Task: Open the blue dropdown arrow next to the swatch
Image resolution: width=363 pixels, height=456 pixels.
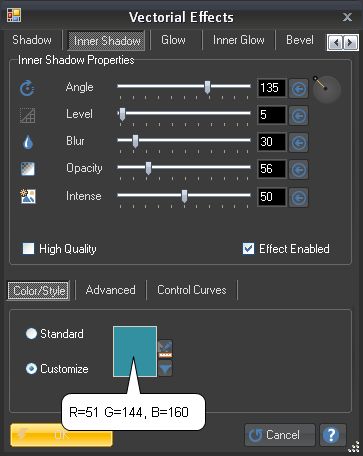Action: coord(165,368)
